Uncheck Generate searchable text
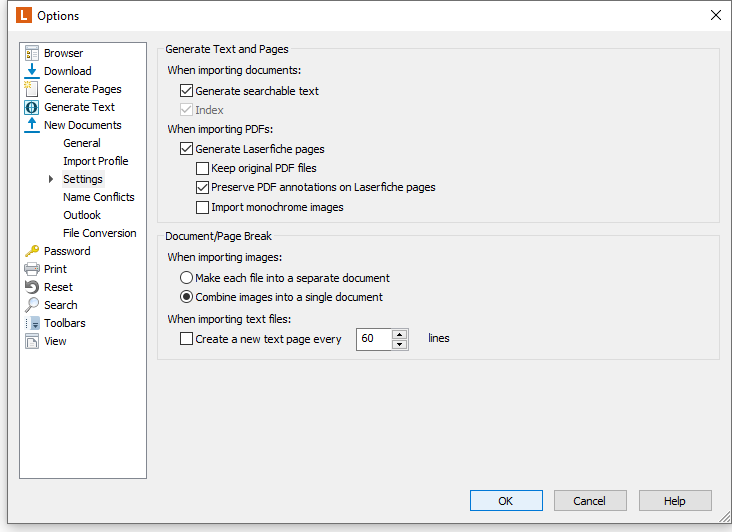732x532 pixels. [x=186, y=91]
